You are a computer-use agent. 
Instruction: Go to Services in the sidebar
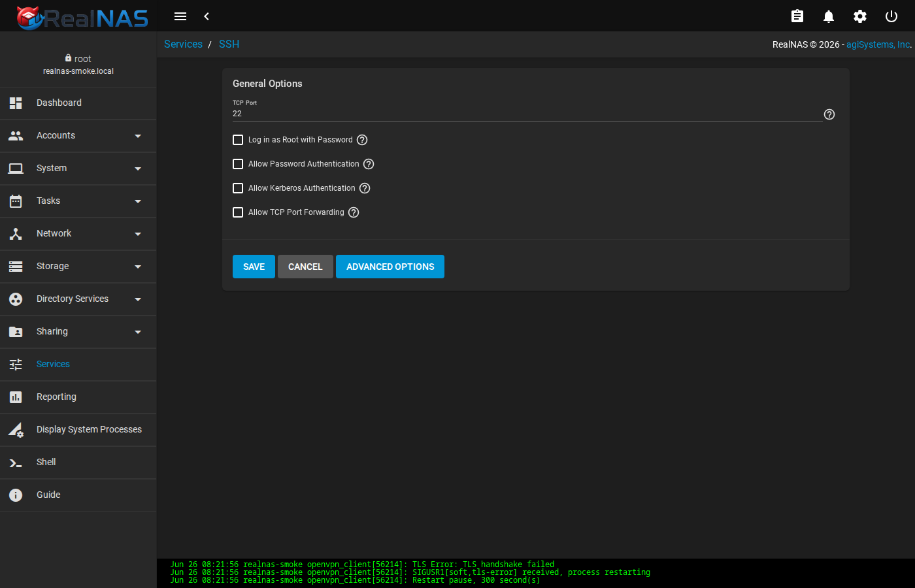click(x=78, y=365)
